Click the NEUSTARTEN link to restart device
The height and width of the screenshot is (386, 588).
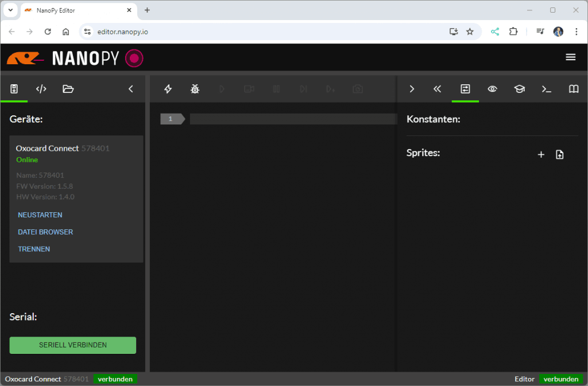click(40, 215)
